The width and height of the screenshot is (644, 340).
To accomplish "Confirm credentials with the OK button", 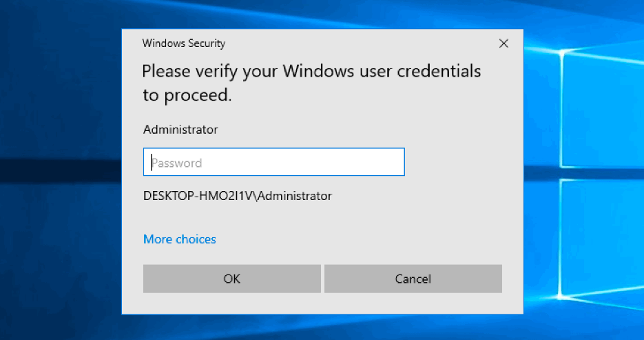I will 232,279.
